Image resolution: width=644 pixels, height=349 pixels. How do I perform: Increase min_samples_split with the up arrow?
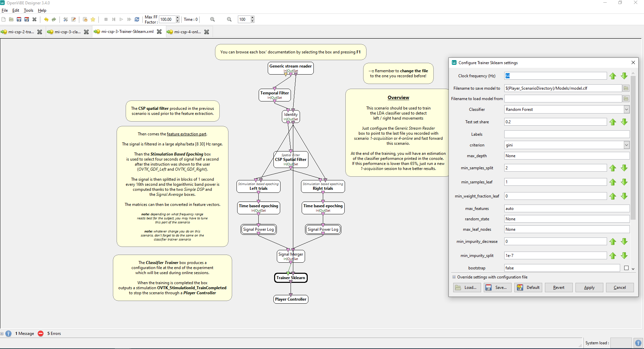613,168
